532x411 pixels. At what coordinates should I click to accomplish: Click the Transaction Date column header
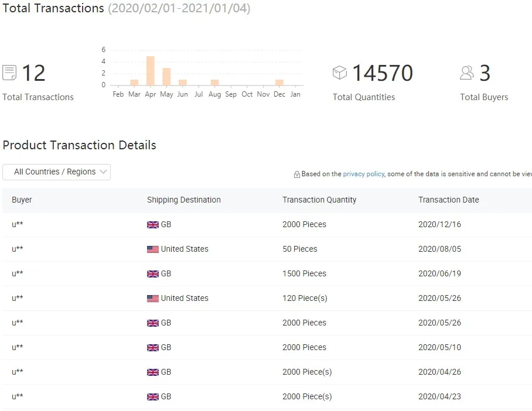click(448, 200)
